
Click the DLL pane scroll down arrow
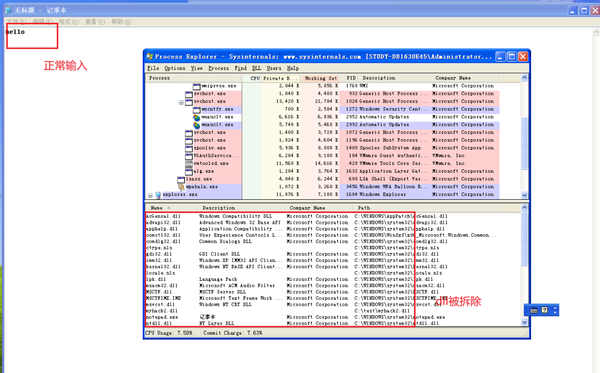click(x=524, y=322)
